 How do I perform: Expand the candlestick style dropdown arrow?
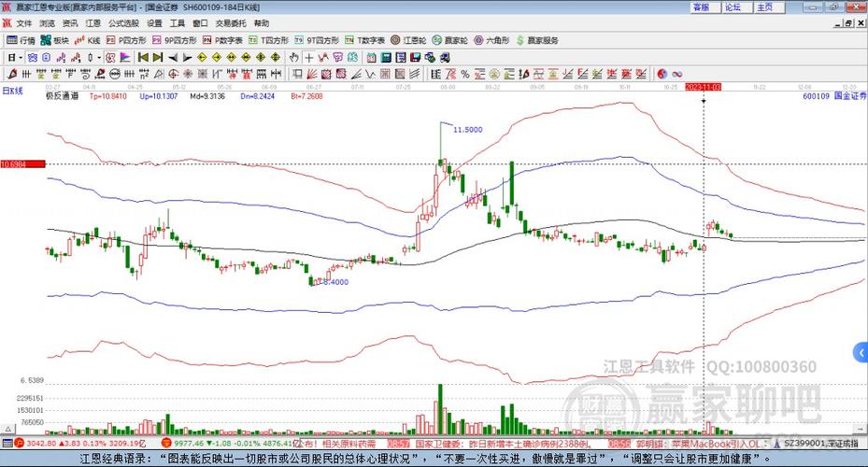pos(99,57)
